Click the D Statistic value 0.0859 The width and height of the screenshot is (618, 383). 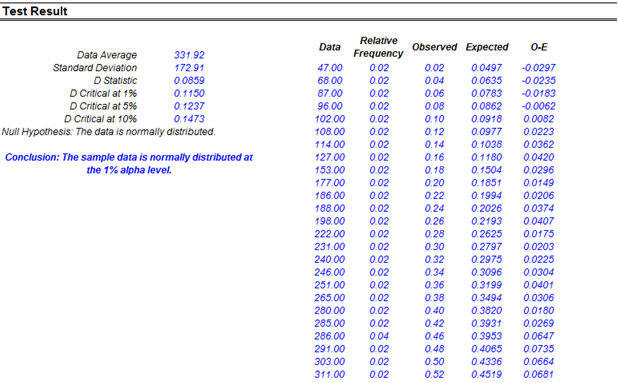[x=189, y=81]
